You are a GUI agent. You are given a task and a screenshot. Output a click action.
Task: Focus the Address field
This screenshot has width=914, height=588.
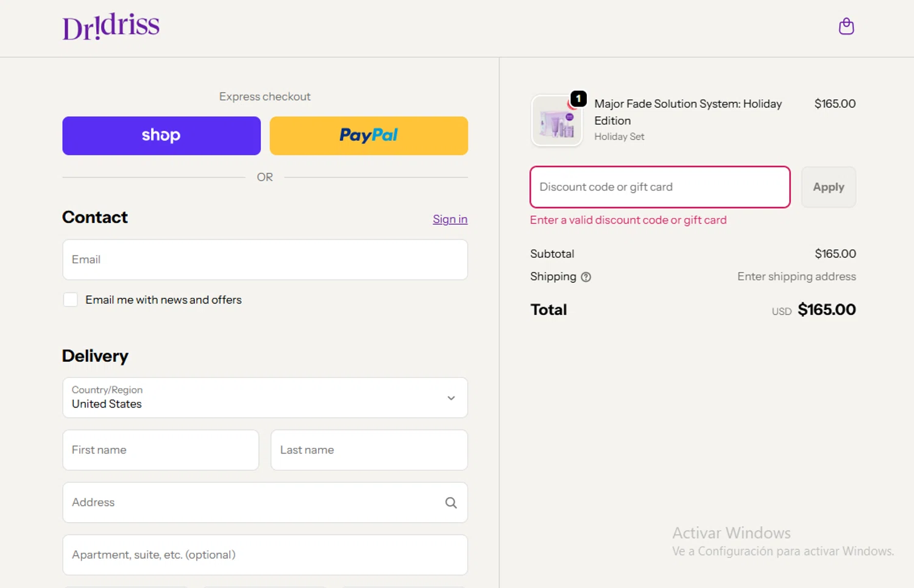(265, 503)
